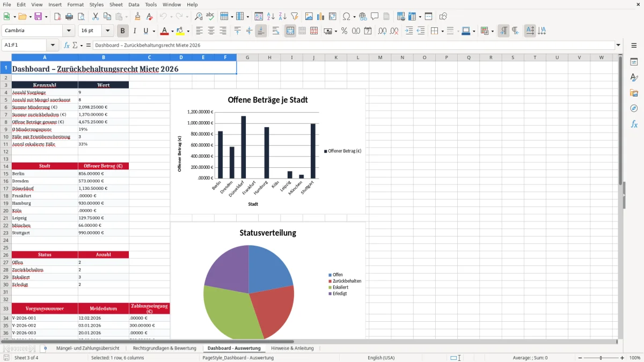Toggle Wrap Text

276,31
